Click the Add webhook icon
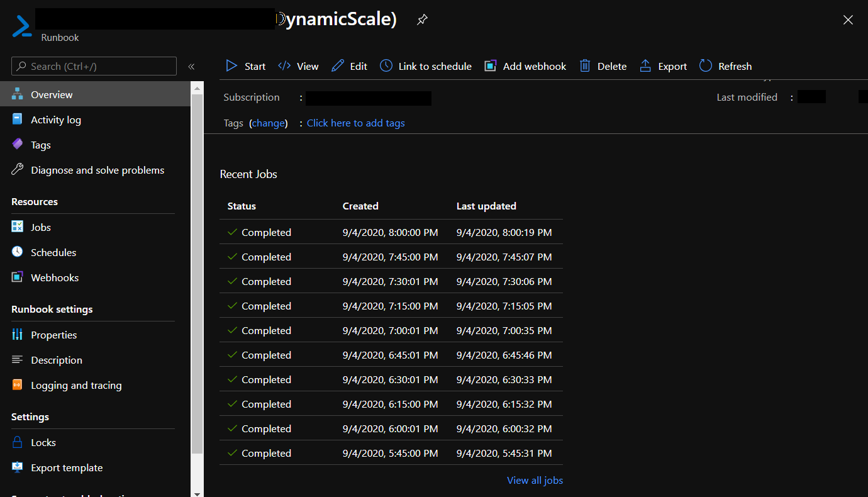 tap(491, 66)
